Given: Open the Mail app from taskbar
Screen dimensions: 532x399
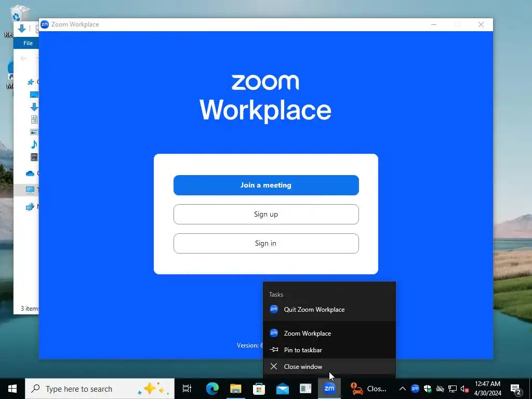Looking at the screenshot, I should [282, 389].
